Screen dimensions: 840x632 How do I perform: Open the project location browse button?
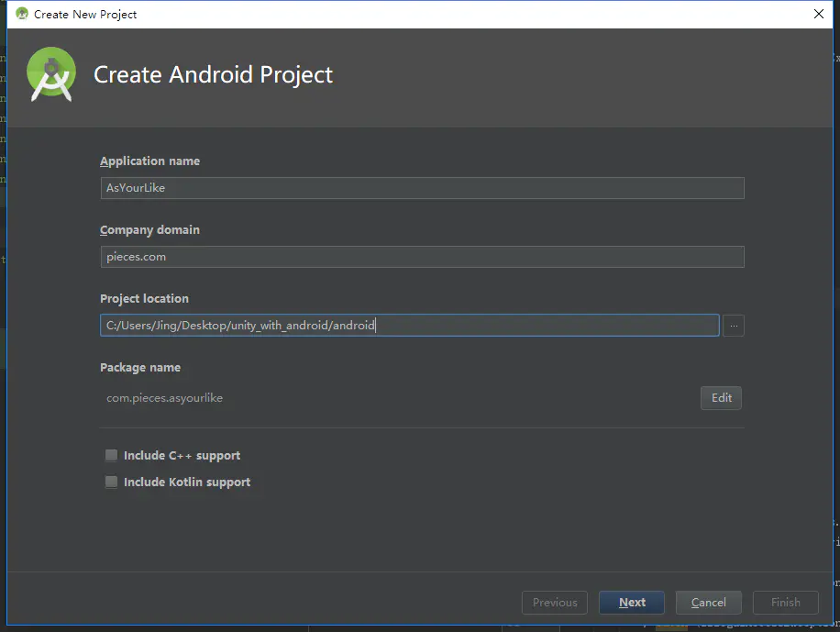(x=733, y=325)
